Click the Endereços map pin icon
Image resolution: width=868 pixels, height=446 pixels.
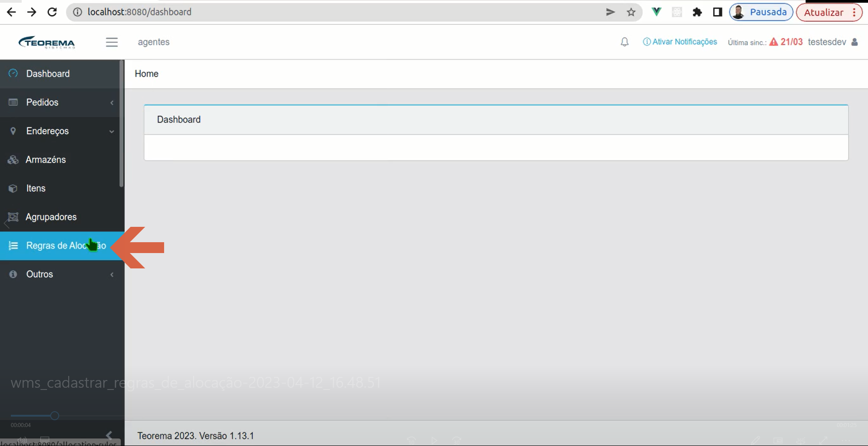click(13, 131)
